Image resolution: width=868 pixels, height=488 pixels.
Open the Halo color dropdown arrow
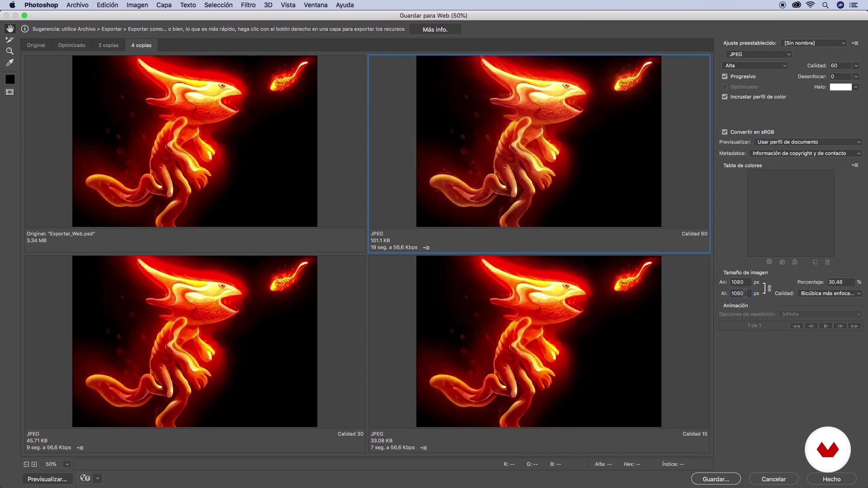(856, 87)
